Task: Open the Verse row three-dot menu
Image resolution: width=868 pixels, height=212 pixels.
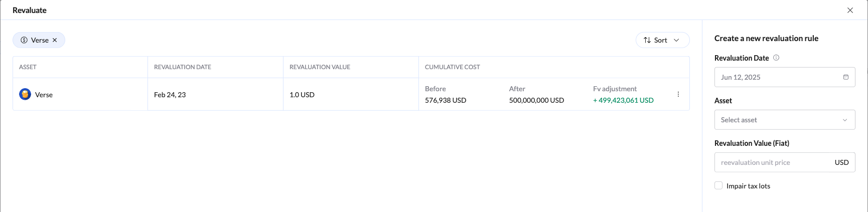Action: [x=678, y=94]
